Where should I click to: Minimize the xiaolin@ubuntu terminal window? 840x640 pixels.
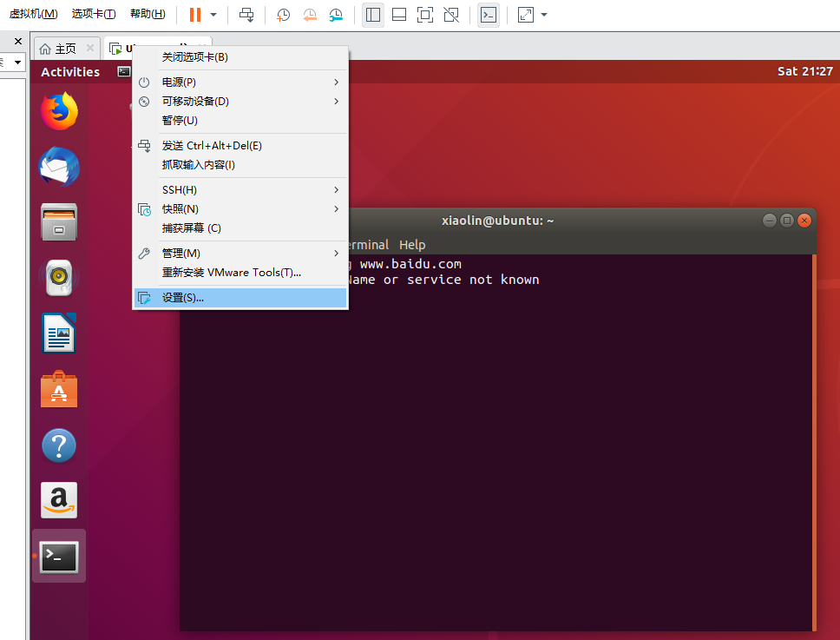(770, 221)
